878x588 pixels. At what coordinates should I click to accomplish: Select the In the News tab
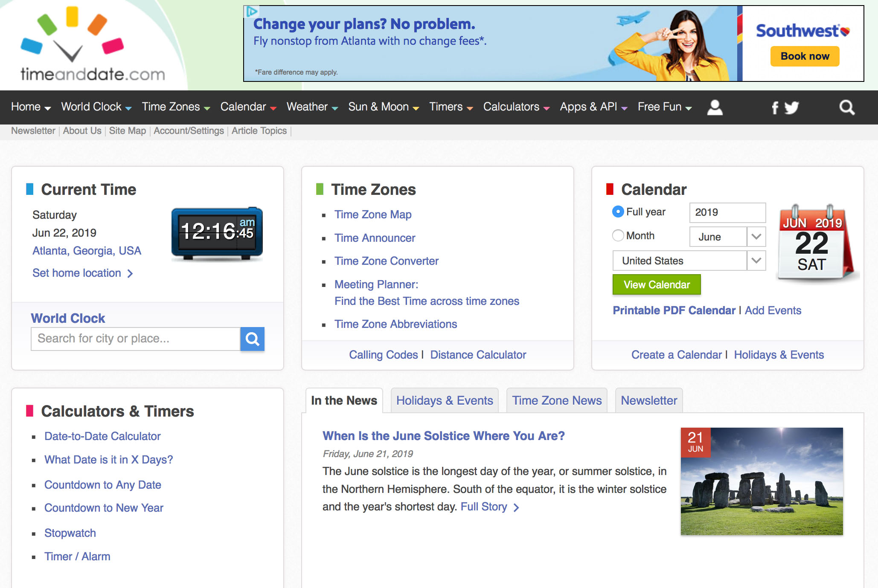tap(344, 400)
